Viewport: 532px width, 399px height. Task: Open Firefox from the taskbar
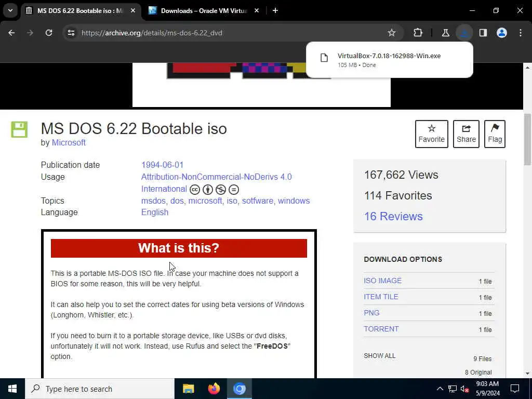coord(214,389)
